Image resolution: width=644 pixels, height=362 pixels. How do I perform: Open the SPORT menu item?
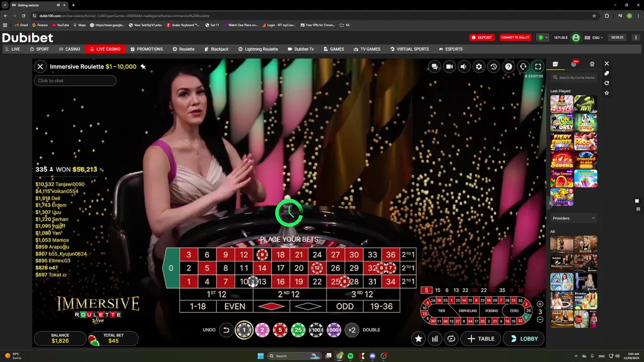tap(39, 49)
